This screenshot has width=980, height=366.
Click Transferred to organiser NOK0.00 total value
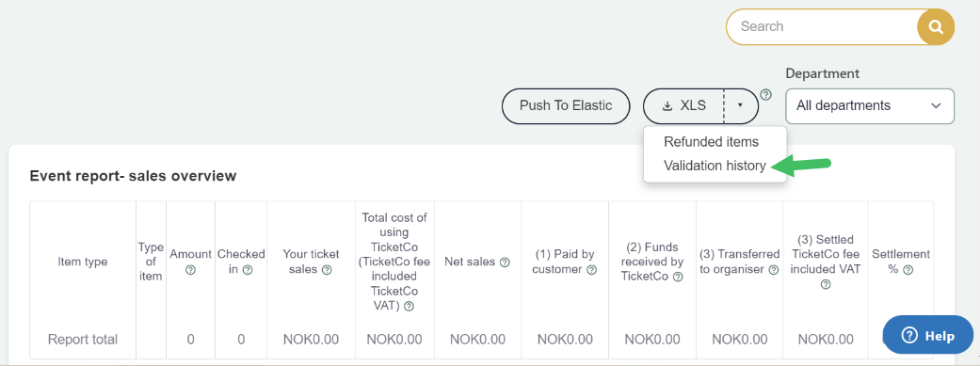739,340
